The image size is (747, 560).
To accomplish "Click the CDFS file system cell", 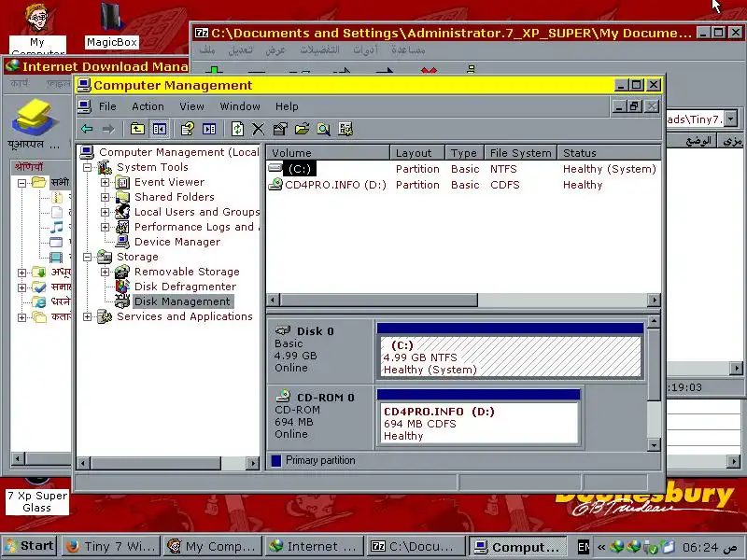I will coord(504,185).
